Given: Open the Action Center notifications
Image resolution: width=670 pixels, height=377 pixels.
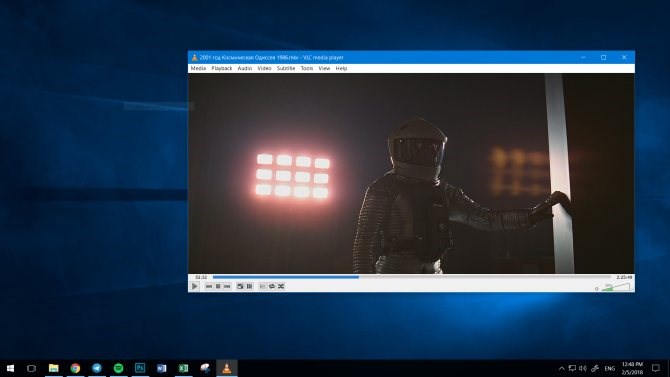Looking at the screenshot, I should point(656,368).
